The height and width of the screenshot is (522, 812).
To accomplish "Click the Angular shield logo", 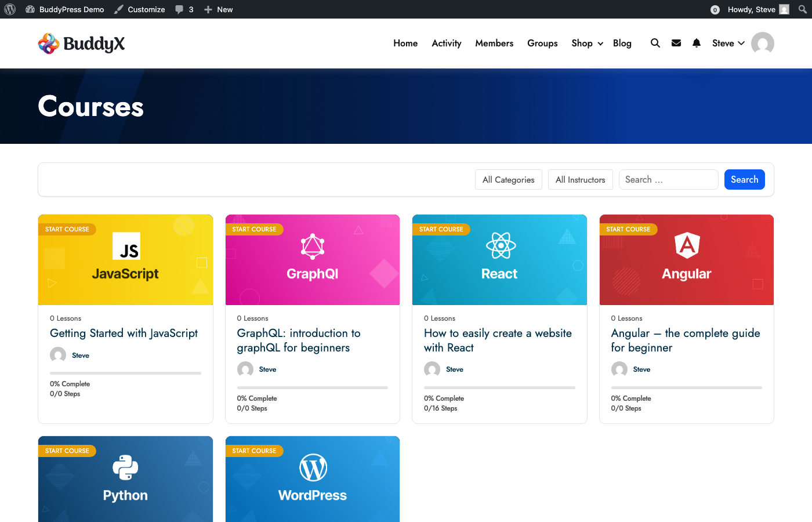I will [x=687, y=245].
